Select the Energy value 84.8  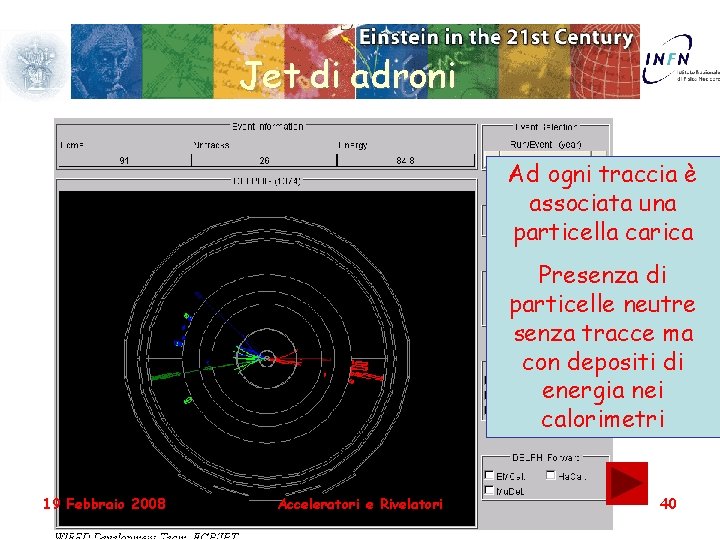405,161
